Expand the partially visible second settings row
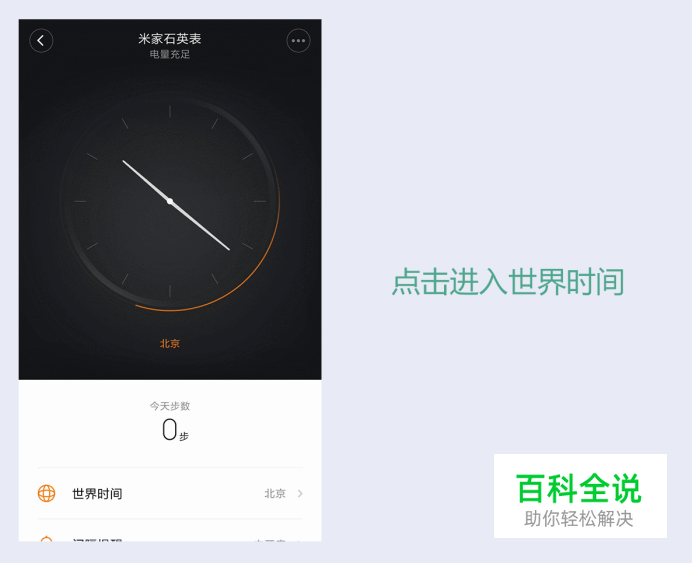Screen dimensions: 692x563 tap(170, 536)
